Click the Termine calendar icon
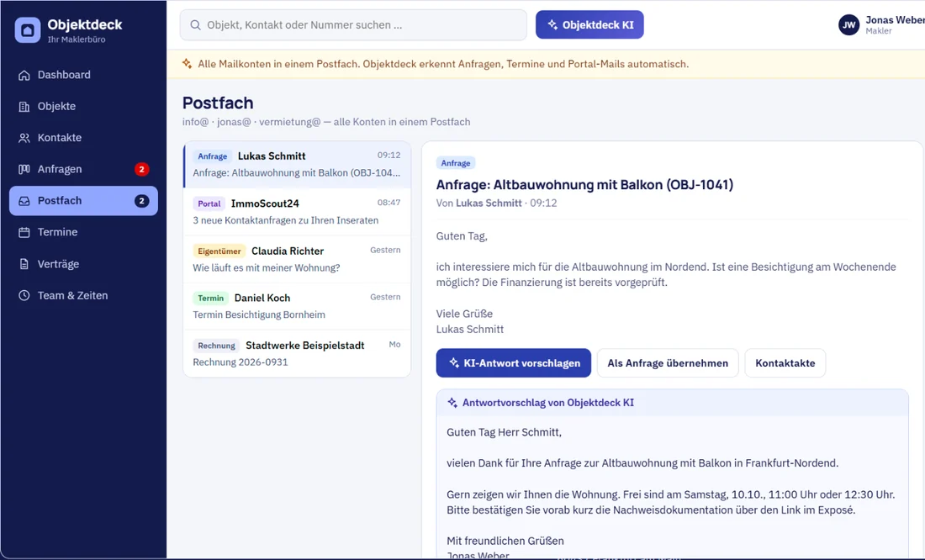925x560 pixels. click(24, 232)
